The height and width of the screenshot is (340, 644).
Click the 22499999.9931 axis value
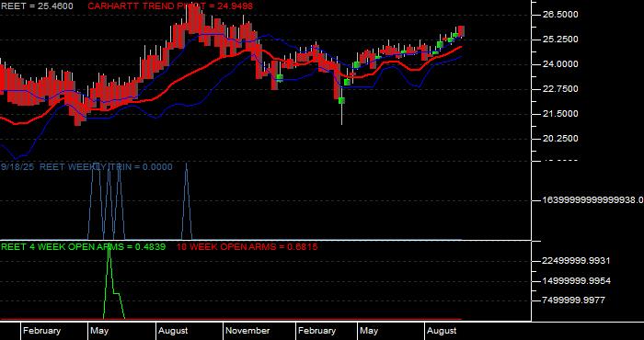point(576,261)
